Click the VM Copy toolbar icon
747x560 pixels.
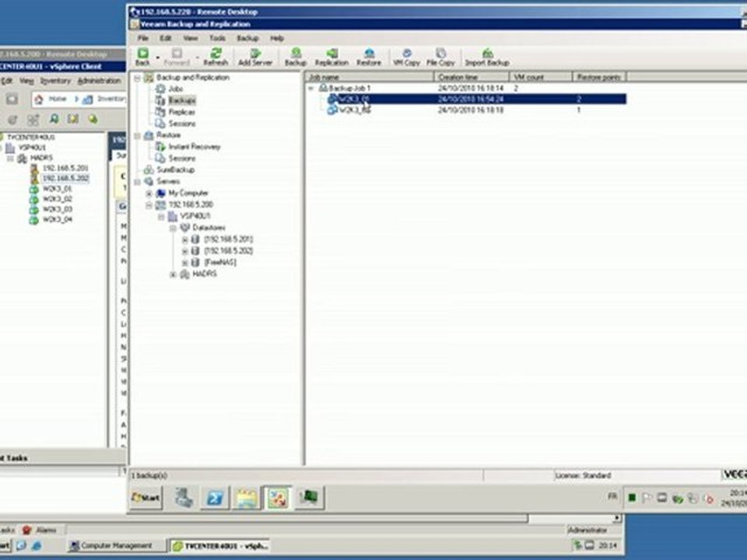point(406,57)
